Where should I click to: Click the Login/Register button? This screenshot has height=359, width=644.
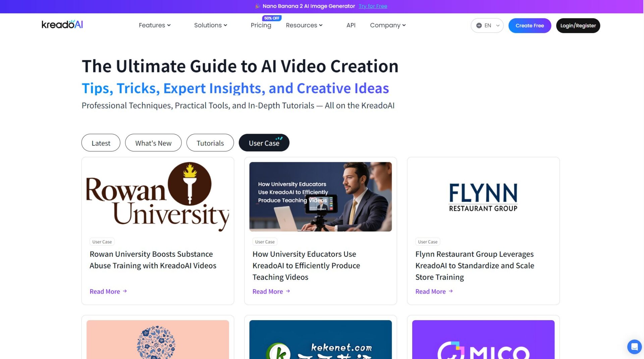pos(578,25)
